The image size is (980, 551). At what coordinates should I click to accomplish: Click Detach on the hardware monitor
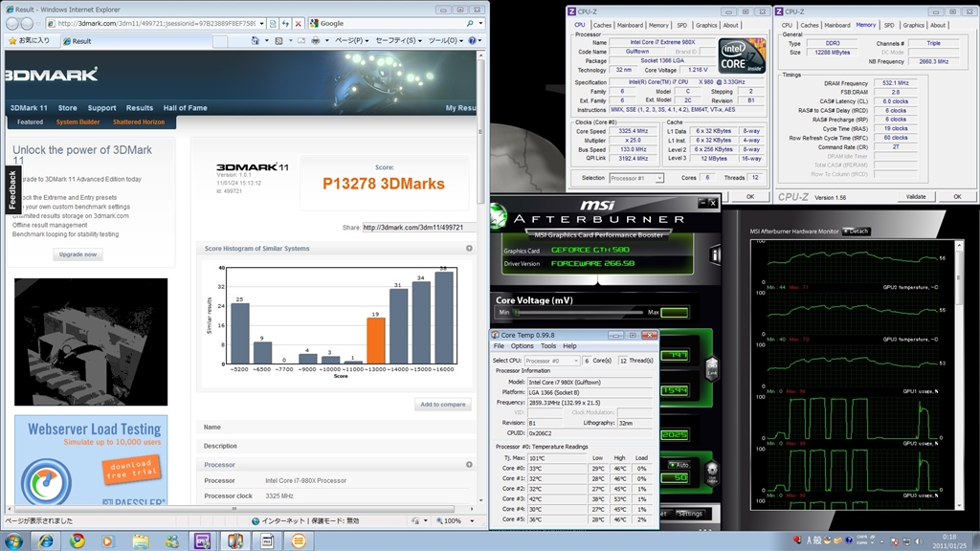coord(856,231)
